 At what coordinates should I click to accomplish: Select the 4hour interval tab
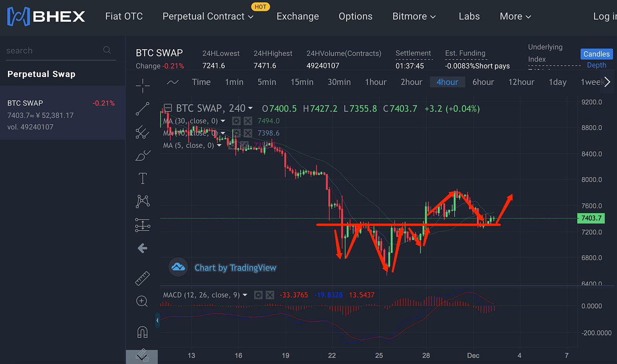447,82
